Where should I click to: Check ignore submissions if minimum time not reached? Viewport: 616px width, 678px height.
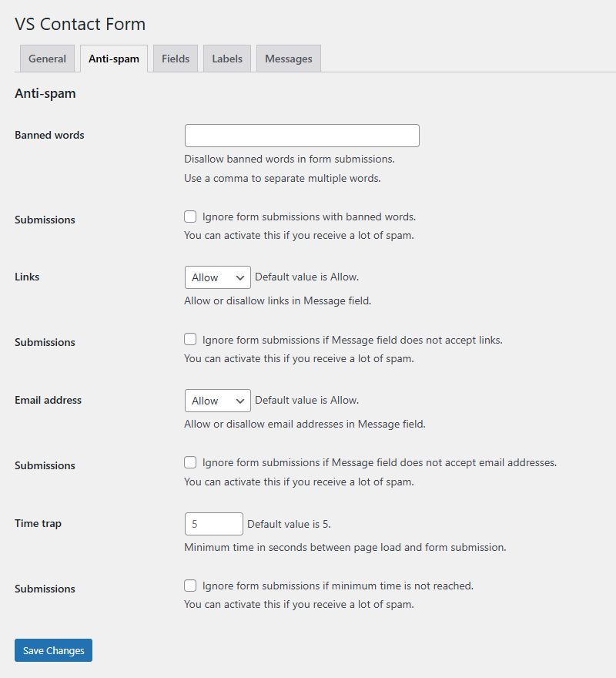(x=190, y=586)
